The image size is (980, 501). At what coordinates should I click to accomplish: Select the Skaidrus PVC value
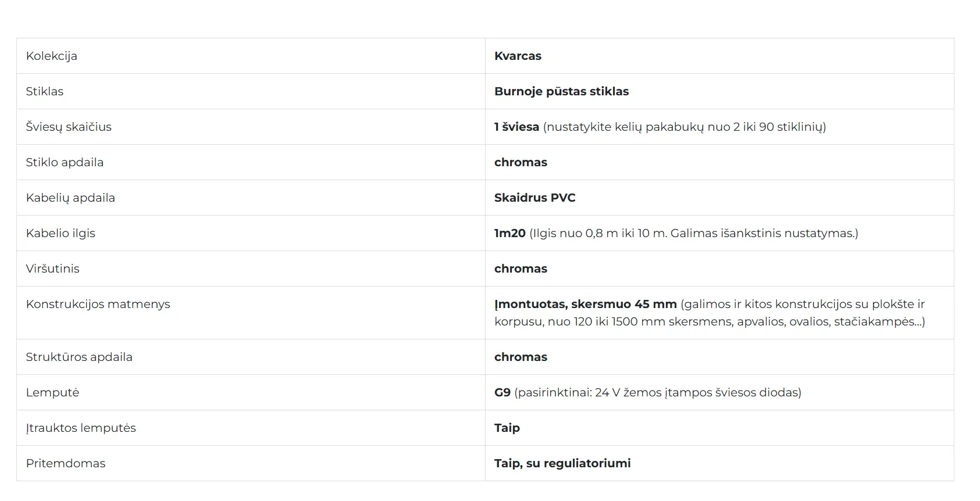[534, 198]
